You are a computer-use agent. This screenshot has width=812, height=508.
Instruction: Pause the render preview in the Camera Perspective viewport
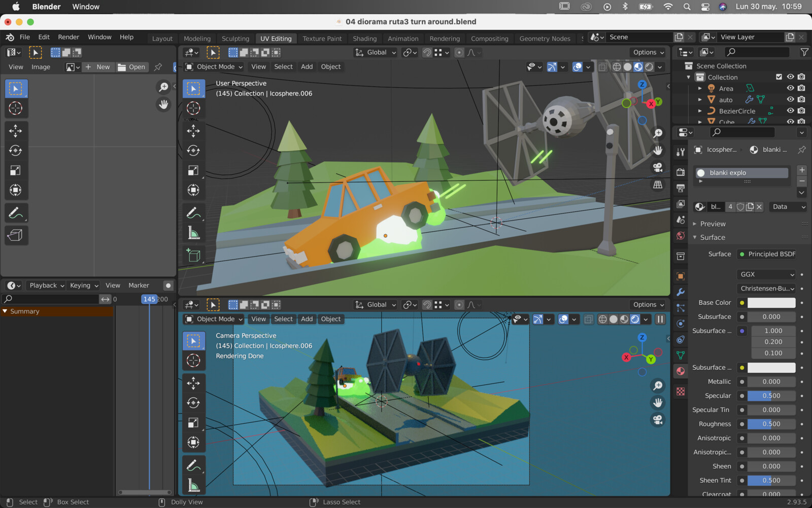click(660, 319)
